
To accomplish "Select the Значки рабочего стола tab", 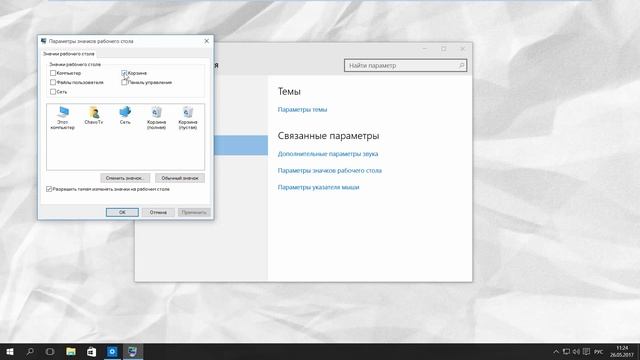I will pyautogui.click(x=69, y=54).
